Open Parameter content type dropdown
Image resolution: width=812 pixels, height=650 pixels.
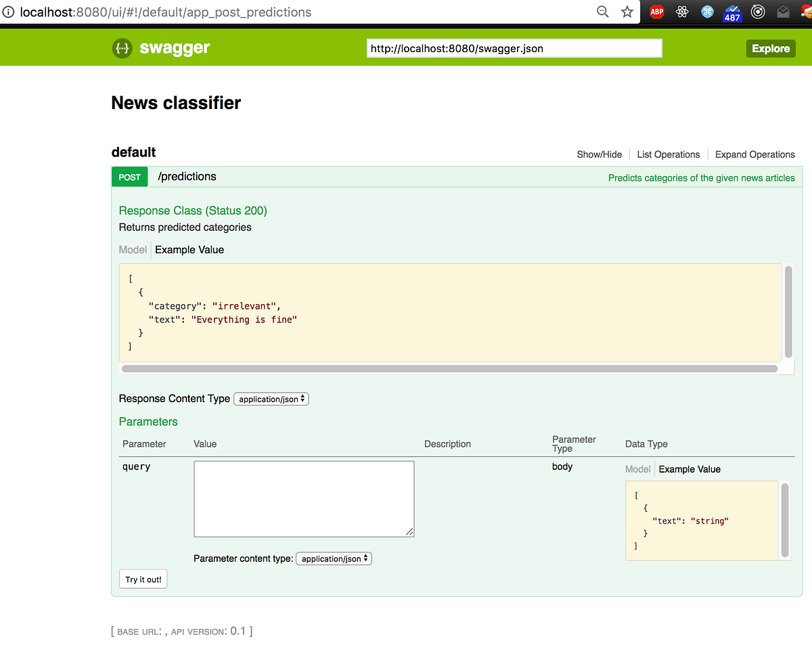[x=334, y=559]
